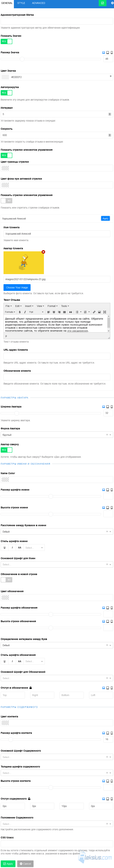Click the Интервал stepper arrows
The width and height of the screenshot is (114, 868).
click(x=110, y=114)
